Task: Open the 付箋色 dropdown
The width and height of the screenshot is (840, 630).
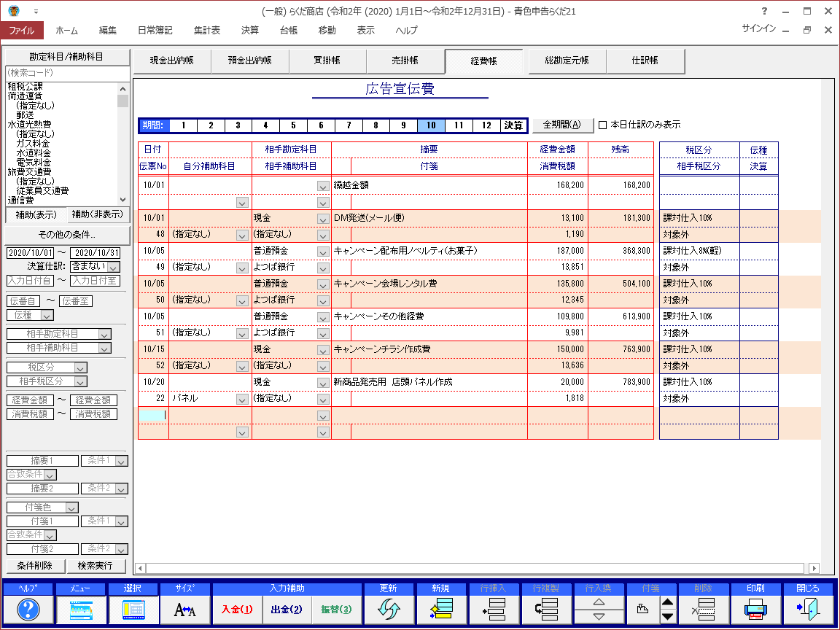Action: click(x=71, y=507)
